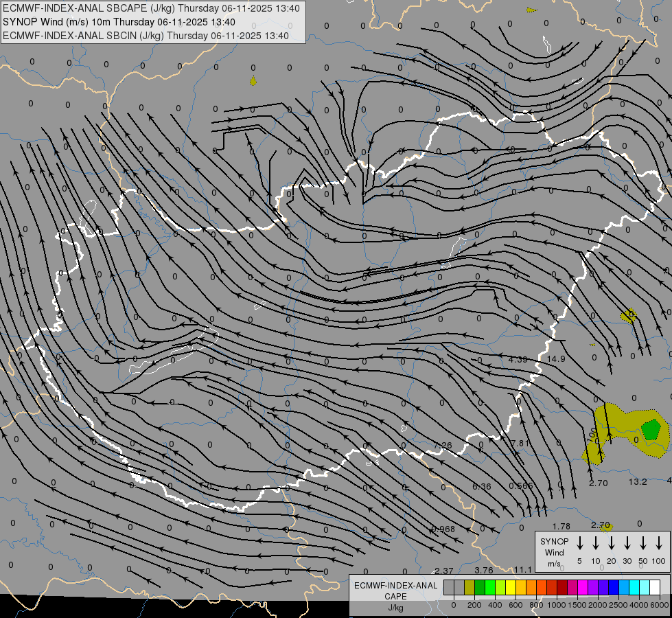
Task: Pick the dark green CAPE legend swatch
Action: 480,587
